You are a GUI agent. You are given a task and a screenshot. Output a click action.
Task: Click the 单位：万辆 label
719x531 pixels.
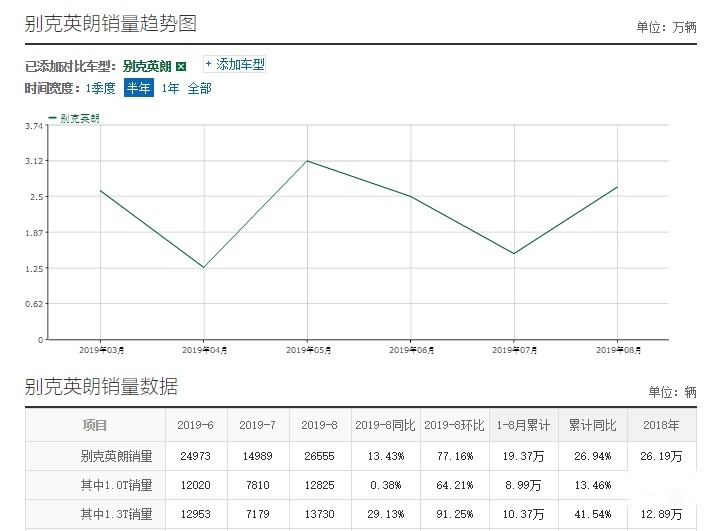666,27
